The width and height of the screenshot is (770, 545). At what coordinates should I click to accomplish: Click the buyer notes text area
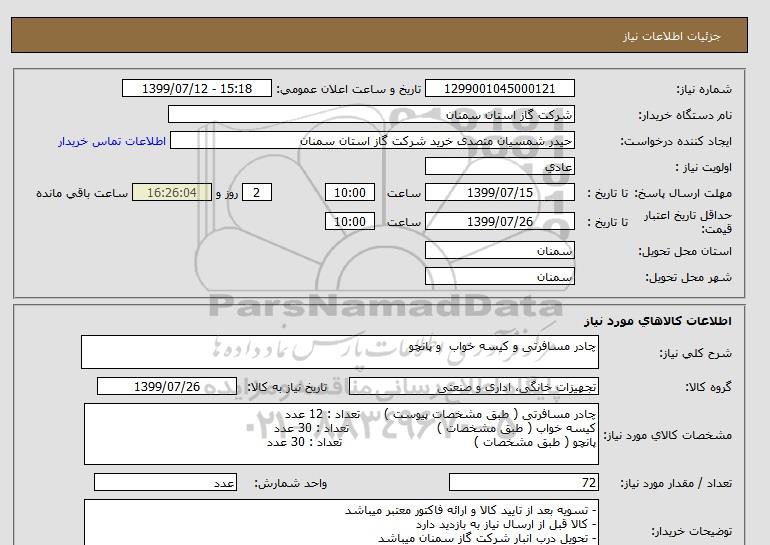coord(341,522)
